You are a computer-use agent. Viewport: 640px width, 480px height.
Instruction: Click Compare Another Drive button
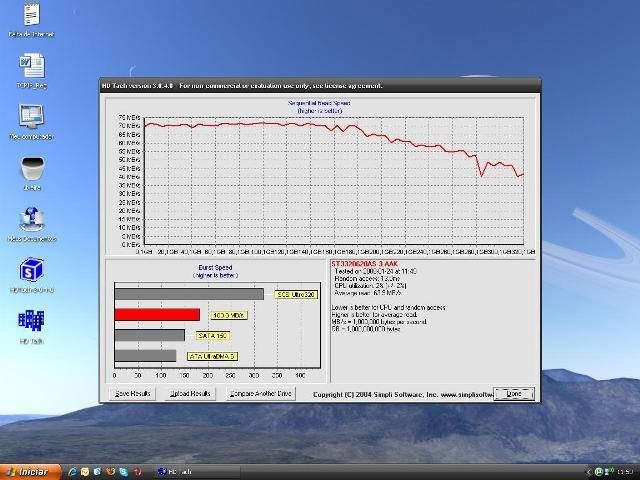pyautogui.click(x=261, y=393)
